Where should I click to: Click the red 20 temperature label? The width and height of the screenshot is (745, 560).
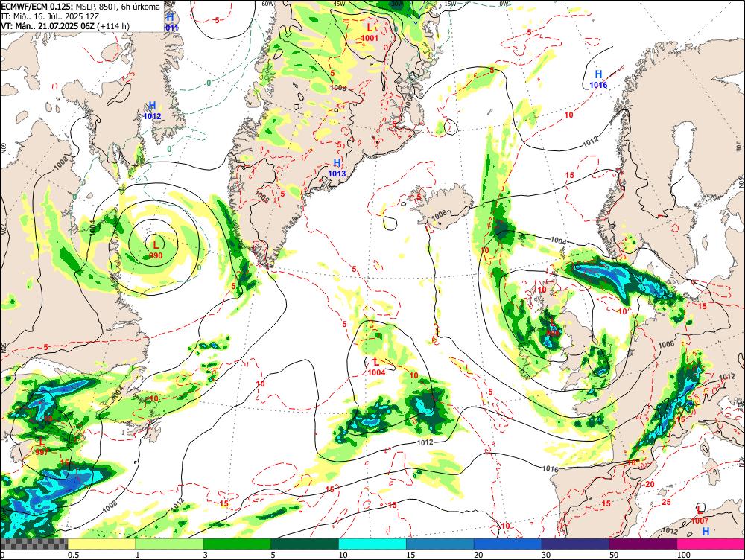point(650,484)
